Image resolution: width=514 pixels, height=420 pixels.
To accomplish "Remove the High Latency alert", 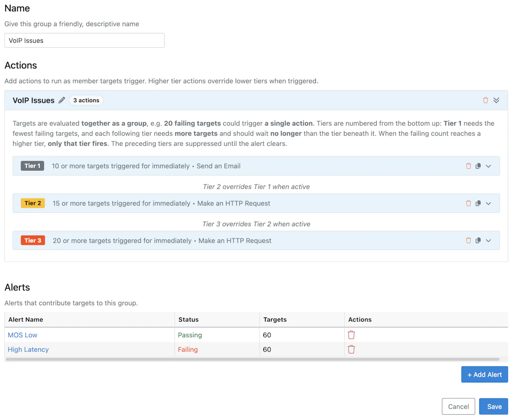I will [352, 349].
